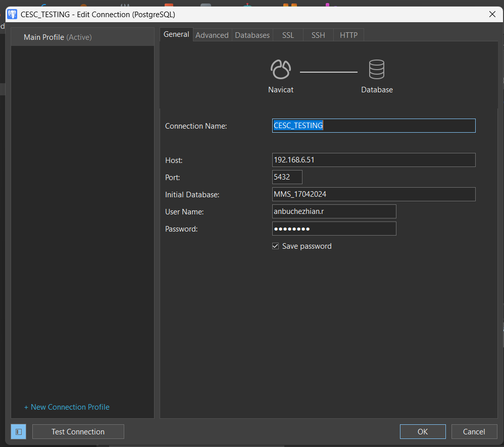Click the Password input field
The height and width of the screenshot is (447, 504).
[x=334, y=229]
